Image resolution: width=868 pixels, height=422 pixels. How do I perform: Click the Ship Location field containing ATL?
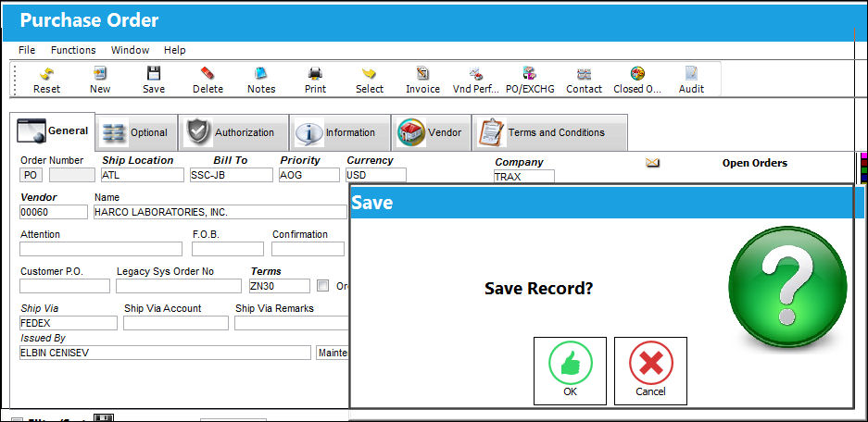[x=143, y=175]
